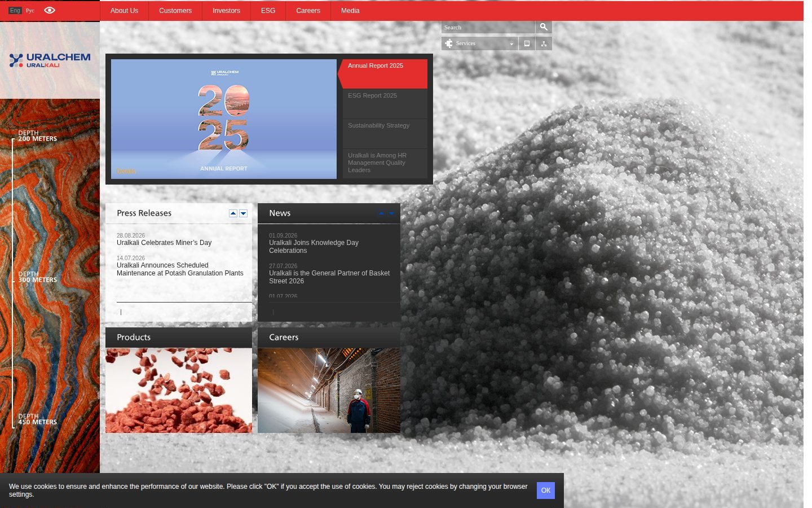Click the red potash granules Products image

pos(179,391)
